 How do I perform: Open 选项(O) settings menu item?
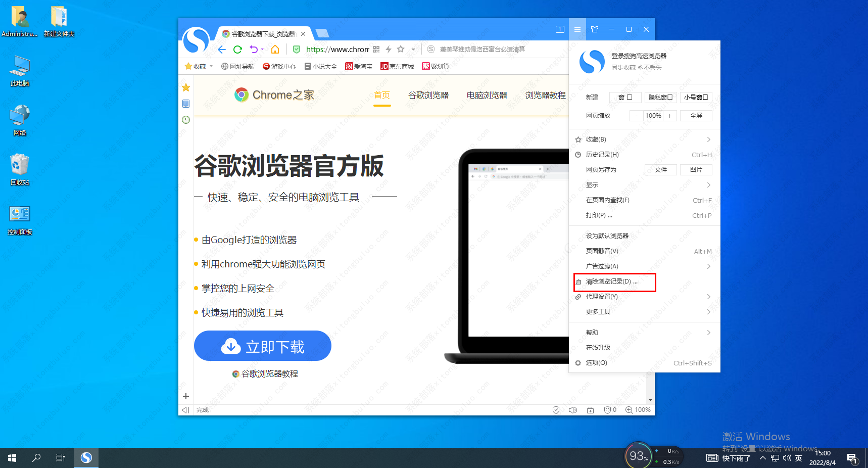[644, 363]
